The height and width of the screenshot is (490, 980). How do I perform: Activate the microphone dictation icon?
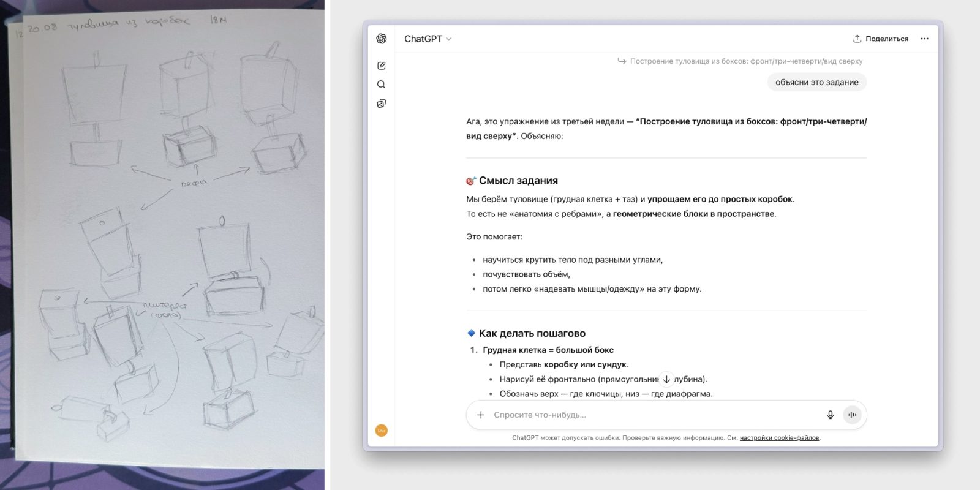(x=830, y=415)
